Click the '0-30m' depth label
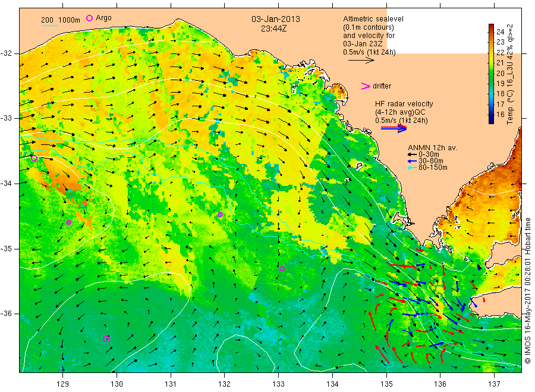The height and width of the screenshot is (392, 535). 429,154
